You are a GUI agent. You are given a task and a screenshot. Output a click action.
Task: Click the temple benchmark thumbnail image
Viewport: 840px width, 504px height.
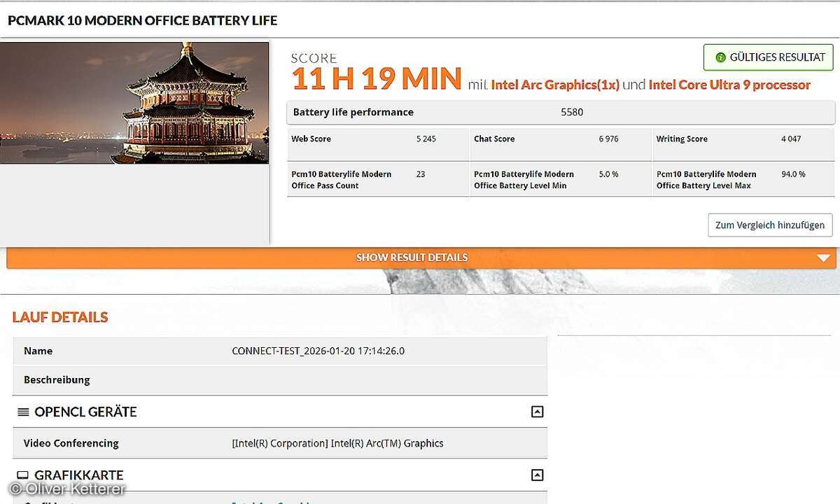(x=134, y=103)
